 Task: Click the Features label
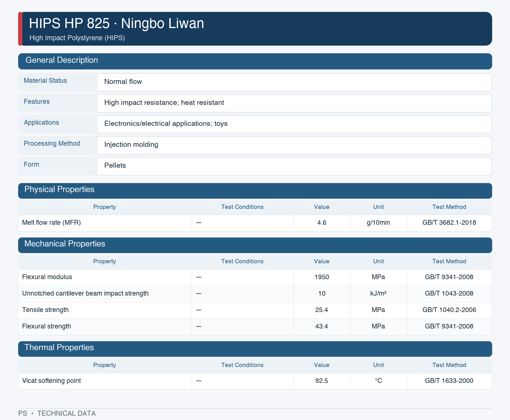pos(37,101)
